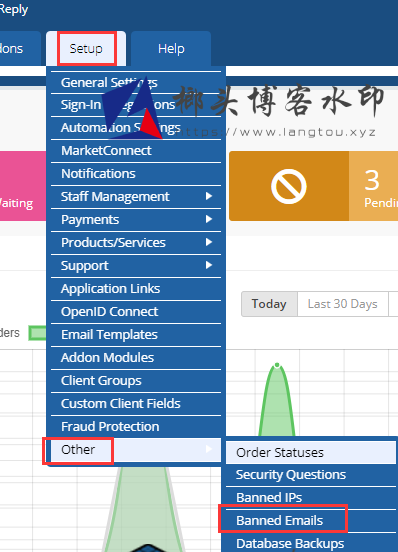This screenshot has width=398, height=552.
Task: Open Order Statuses submenu item
Action: click(311, 453)
